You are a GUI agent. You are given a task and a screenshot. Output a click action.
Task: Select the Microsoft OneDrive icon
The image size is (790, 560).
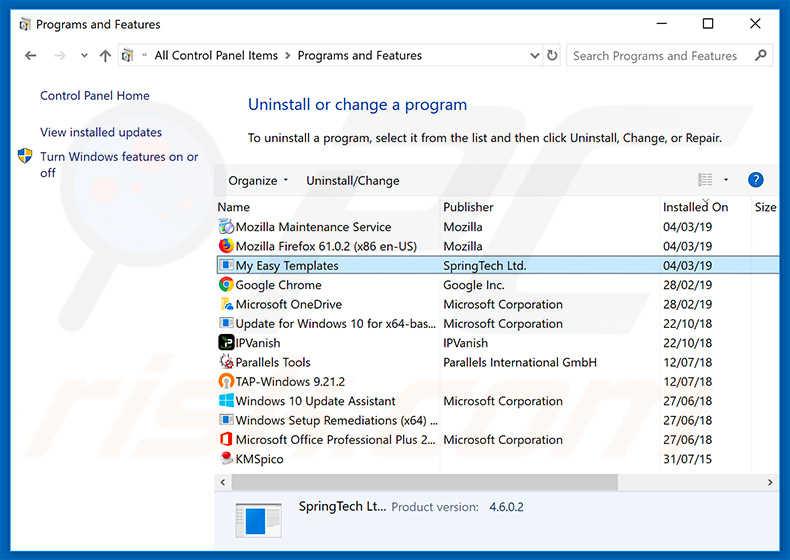(x=226, y=303)
